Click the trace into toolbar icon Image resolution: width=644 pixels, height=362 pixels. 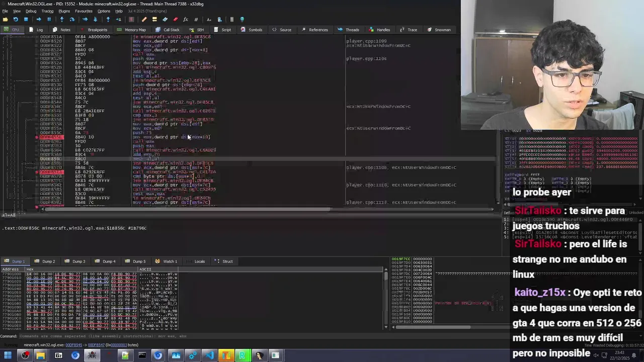(85, 19)
